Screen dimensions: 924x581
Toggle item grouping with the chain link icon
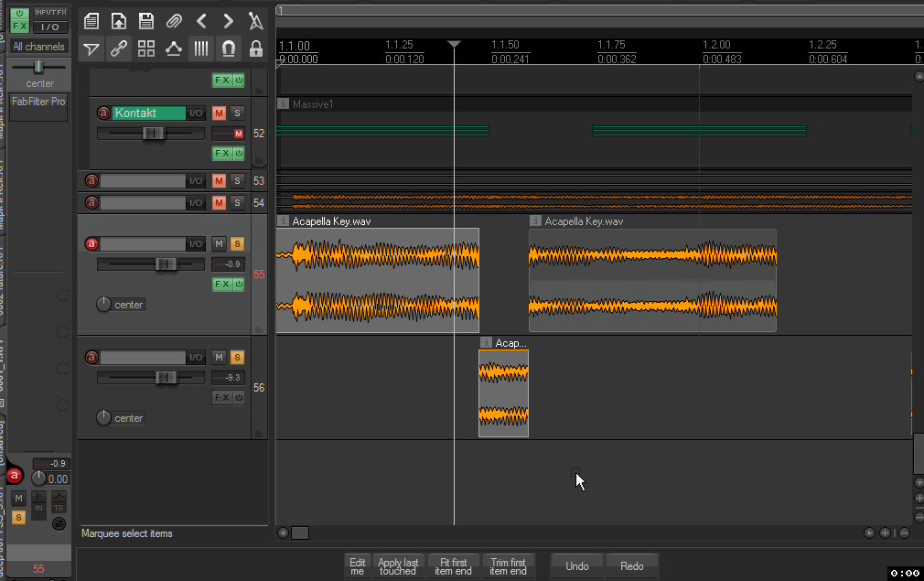coord(119,49)
